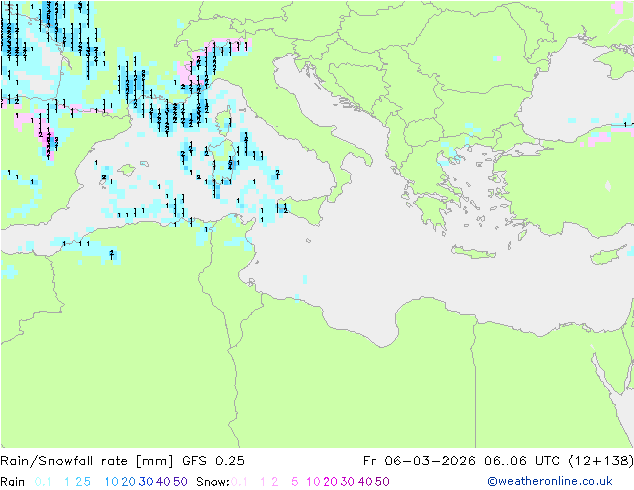Click the "Fr 06-03-2026" date text

click(x=419, y=461)
